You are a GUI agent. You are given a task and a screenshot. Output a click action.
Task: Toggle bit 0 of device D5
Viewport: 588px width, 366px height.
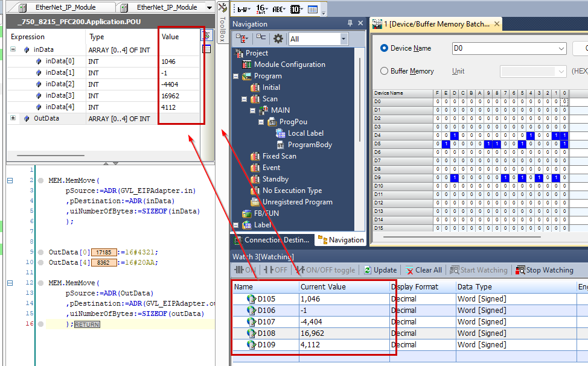(x=564, y=144)
